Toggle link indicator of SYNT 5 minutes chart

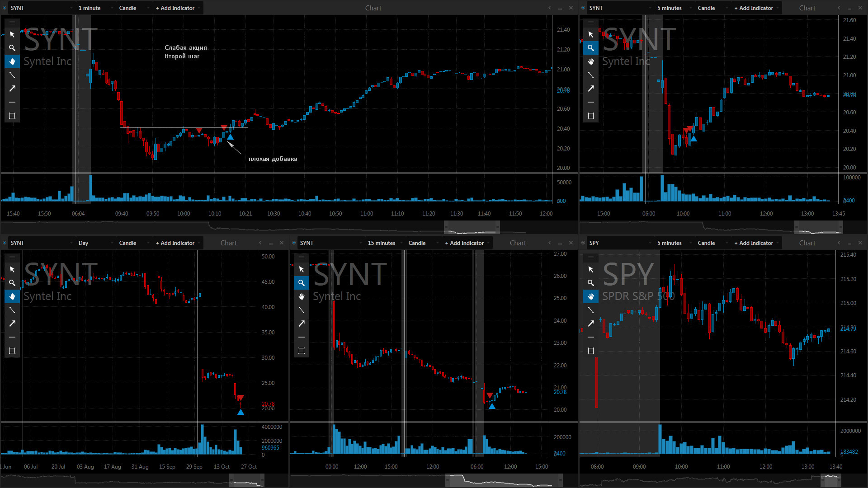[x=583, y=8]
